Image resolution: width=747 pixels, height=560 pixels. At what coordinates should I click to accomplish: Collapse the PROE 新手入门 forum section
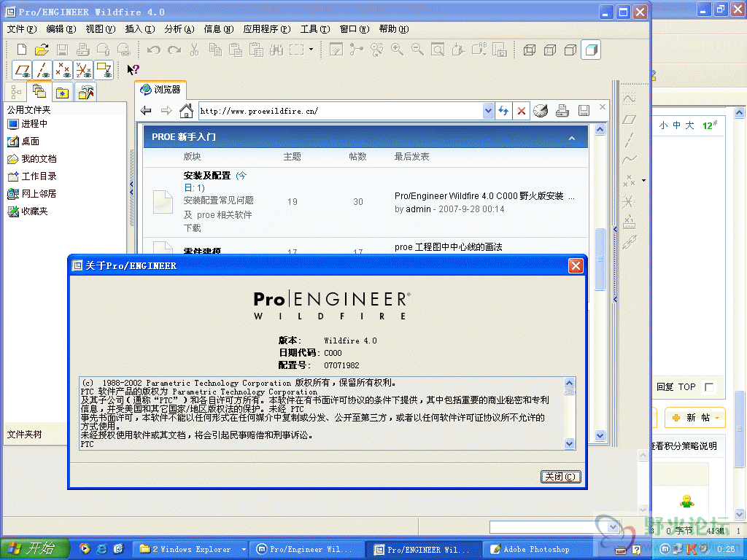click(572, 138)
